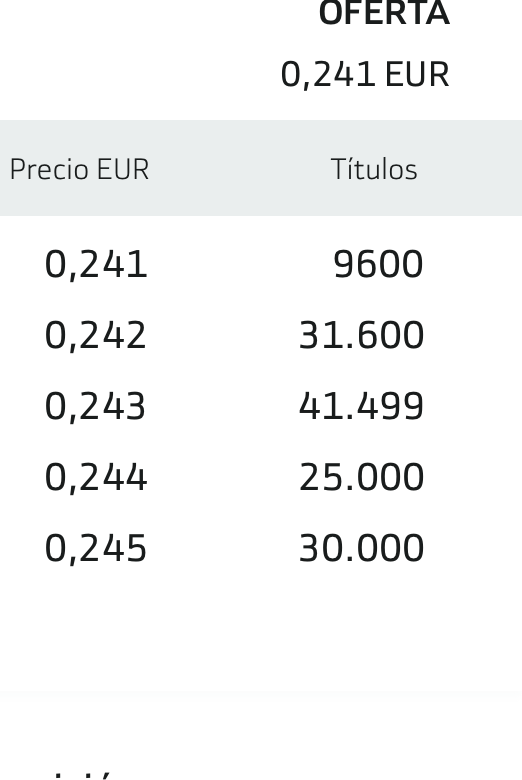Click the 31.600 títulos value
The height and width of the screenshot is (780, 522).
pyautogui.click(x=361, y=335)
